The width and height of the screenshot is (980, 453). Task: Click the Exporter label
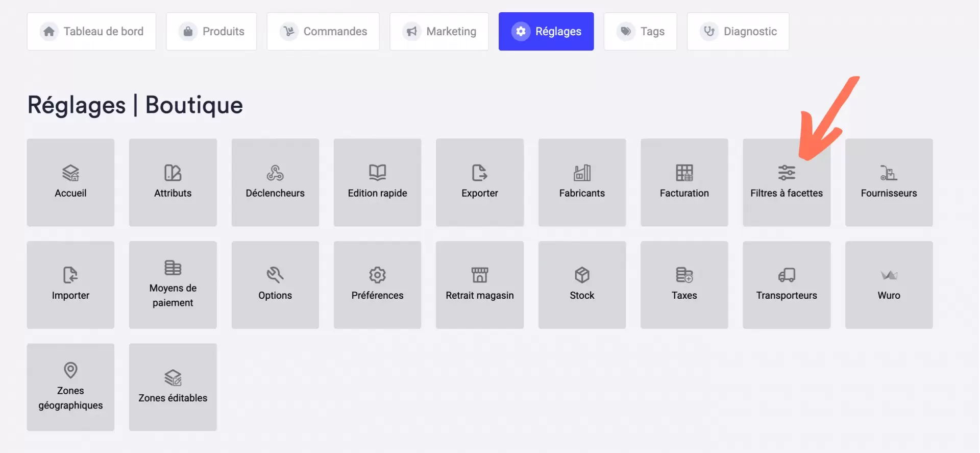click(x=480, y=193)
